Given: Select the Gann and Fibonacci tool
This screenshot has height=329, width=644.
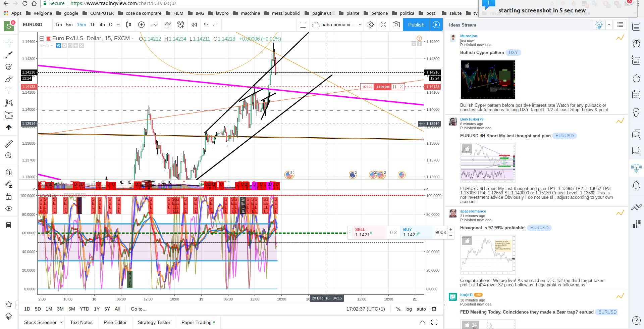Looking at the screenshot, I should (x=9, y=67).
